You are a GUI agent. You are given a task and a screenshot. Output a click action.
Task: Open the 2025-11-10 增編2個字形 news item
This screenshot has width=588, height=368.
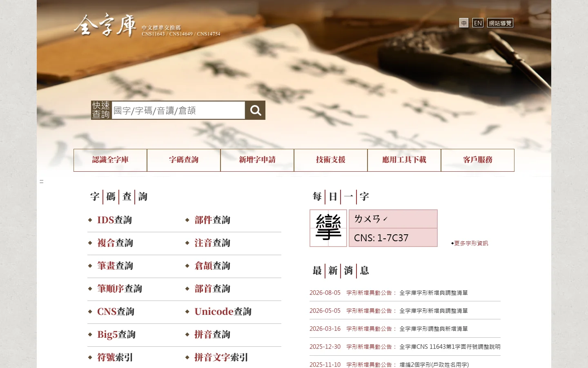click(434, 365)
